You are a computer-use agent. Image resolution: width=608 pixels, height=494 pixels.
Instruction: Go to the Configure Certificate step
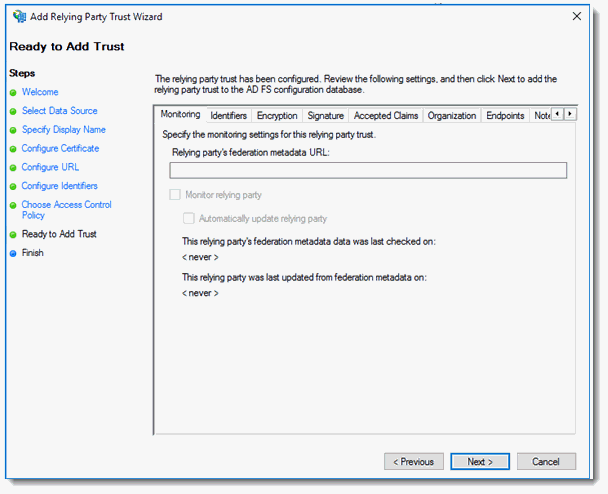(x=60, y=149)
